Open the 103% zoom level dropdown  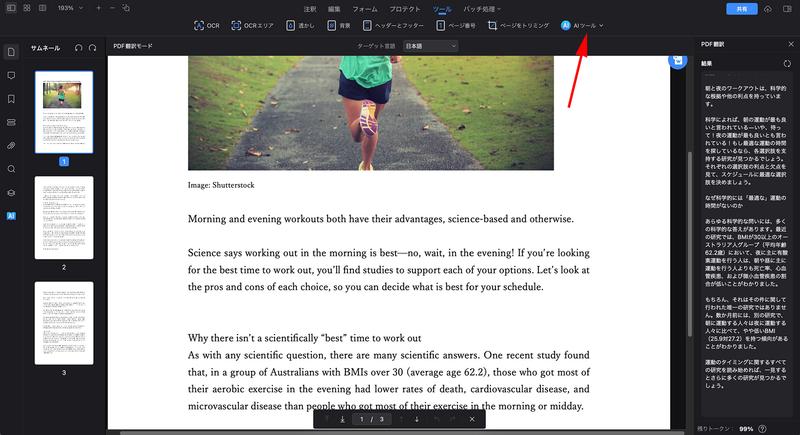click(x=68, y=7)
